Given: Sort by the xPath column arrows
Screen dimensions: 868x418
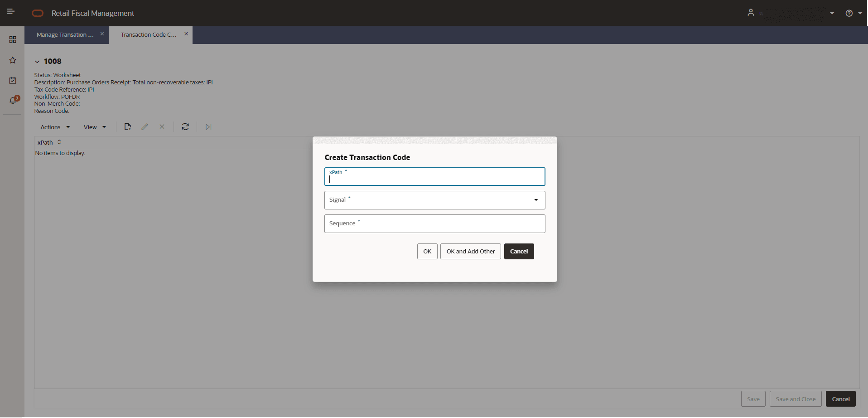Looking at the screenshot, I should 59,142.
